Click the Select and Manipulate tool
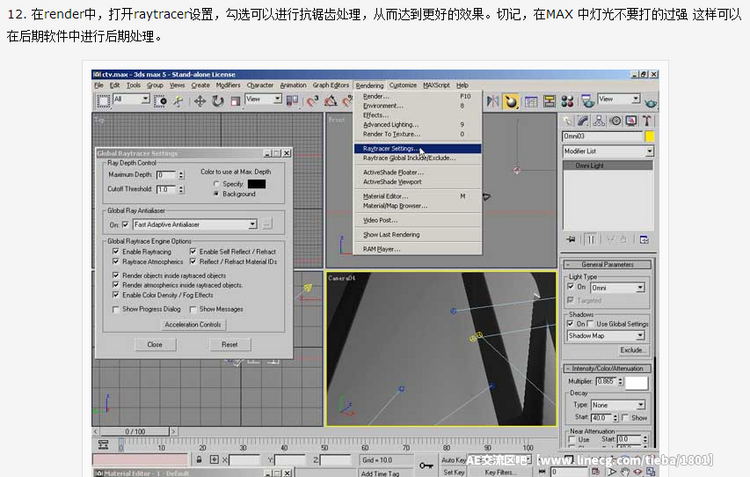Image resolution: width=750 pixels, height=477 pixels. pos(178,101)
